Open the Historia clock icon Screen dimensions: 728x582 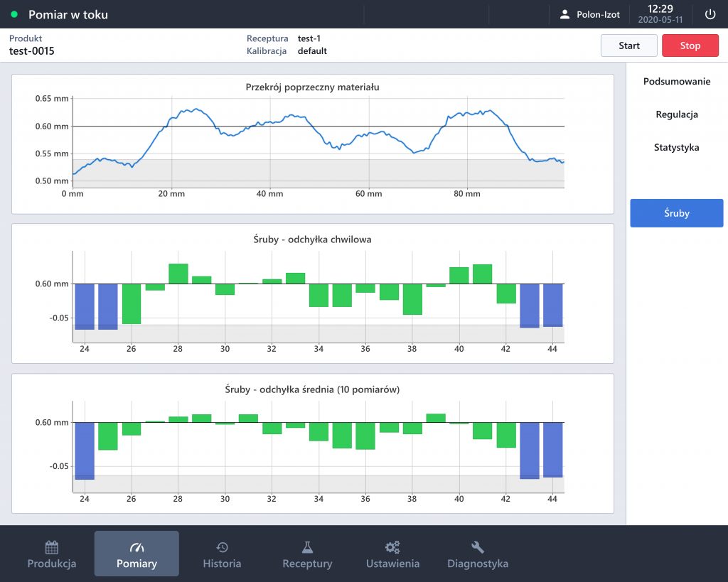pos(222,547)
